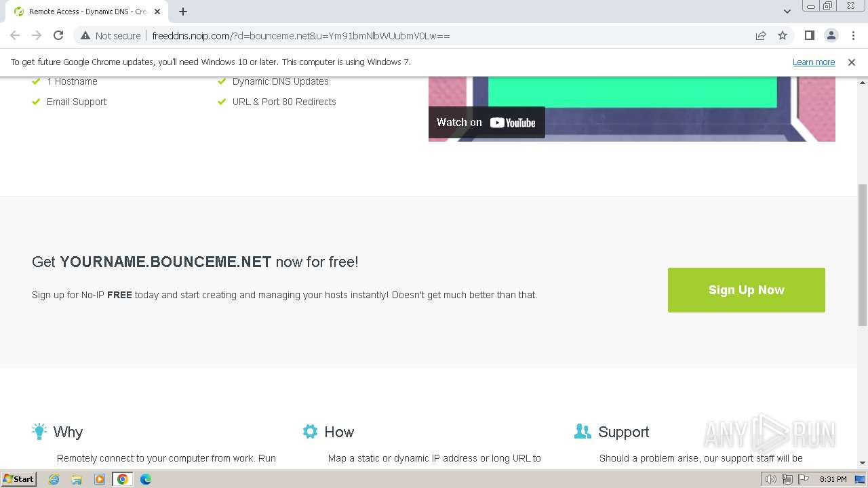
Task: Expand the tab search dropdown
Action: [787, 12]
